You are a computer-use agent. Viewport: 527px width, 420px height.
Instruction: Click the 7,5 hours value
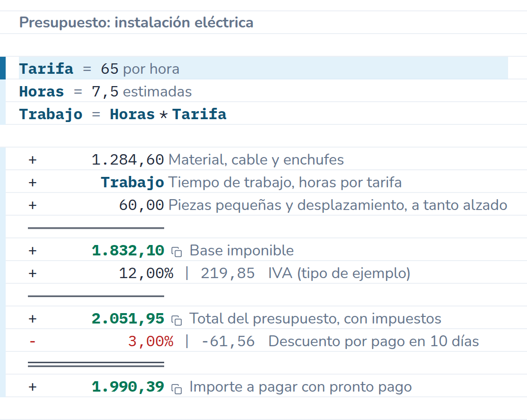pos(105,91)
